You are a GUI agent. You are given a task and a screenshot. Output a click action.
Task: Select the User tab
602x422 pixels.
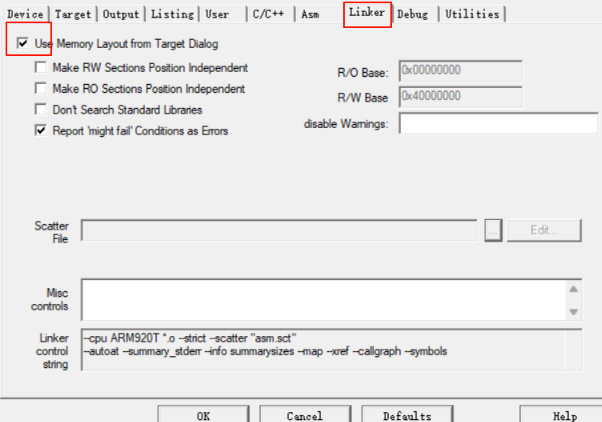217,14
